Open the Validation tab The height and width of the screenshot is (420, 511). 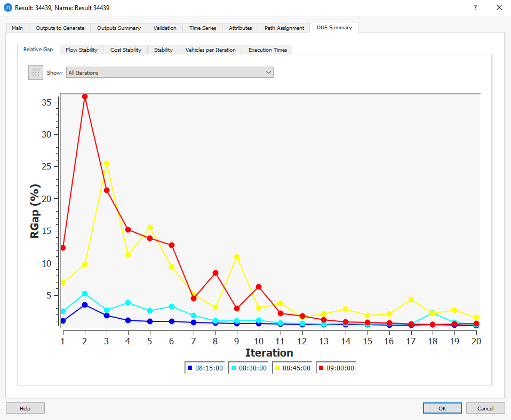(x=165, y=28)
